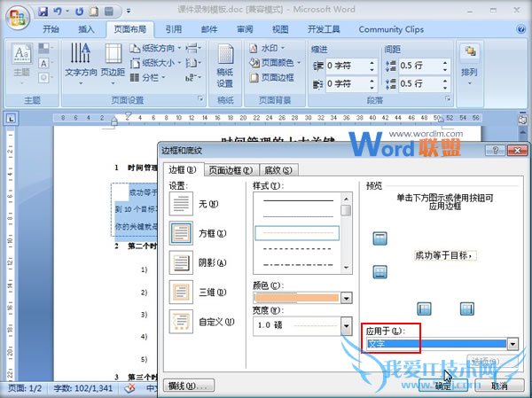Switch to View (视图) ribbon tab
The width and height of the screenshot is (532, 398).
click(280, 29)
